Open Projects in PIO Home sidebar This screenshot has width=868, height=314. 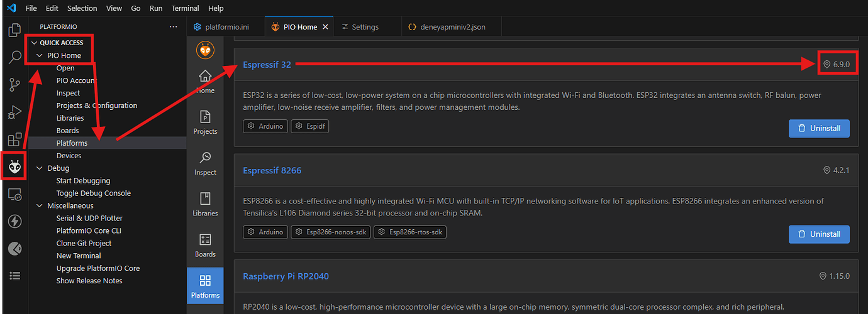pos(205,122)
